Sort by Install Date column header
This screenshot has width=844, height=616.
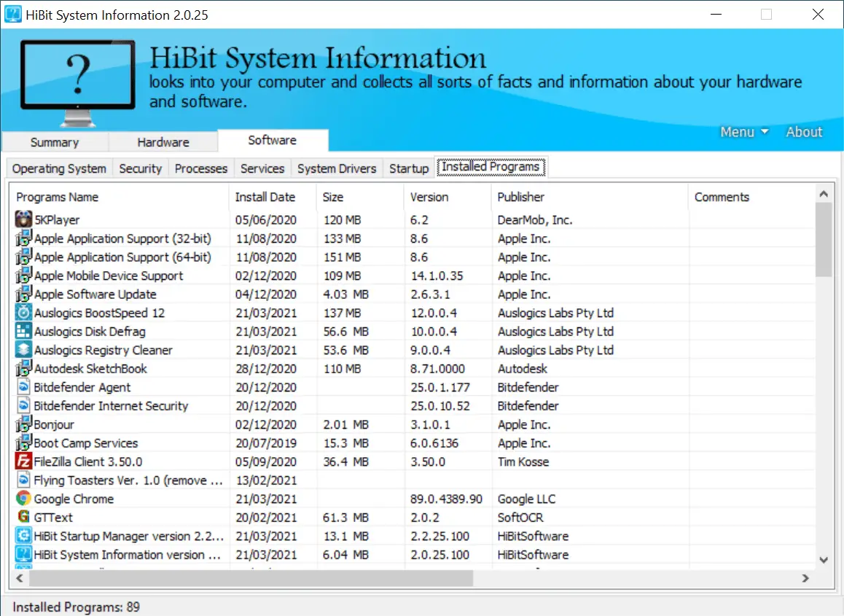coord(273,197)
